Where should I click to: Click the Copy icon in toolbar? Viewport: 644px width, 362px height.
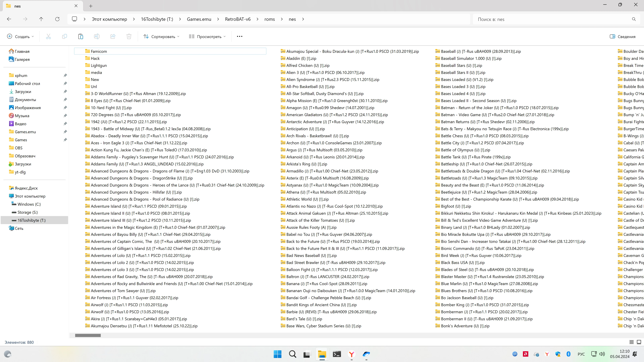point(65,37)
